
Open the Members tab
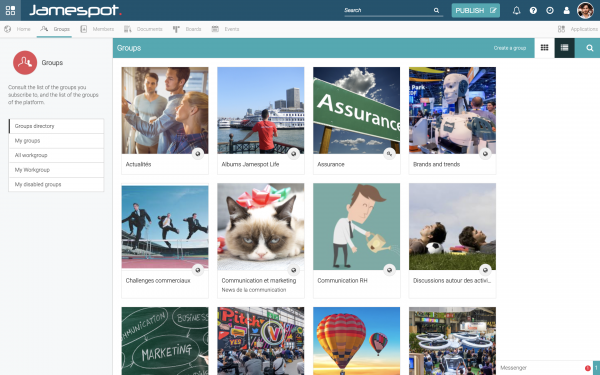pos(97,29)
